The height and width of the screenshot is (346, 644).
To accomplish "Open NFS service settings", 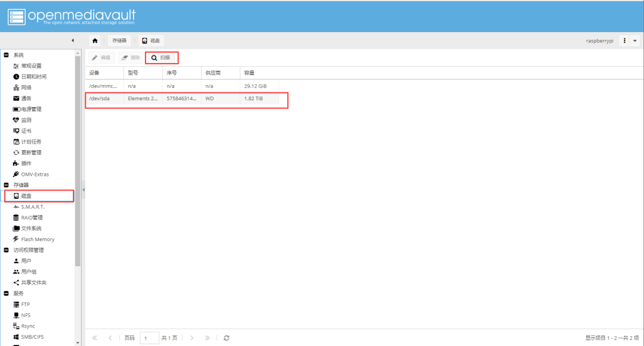I will coord(26,315).
